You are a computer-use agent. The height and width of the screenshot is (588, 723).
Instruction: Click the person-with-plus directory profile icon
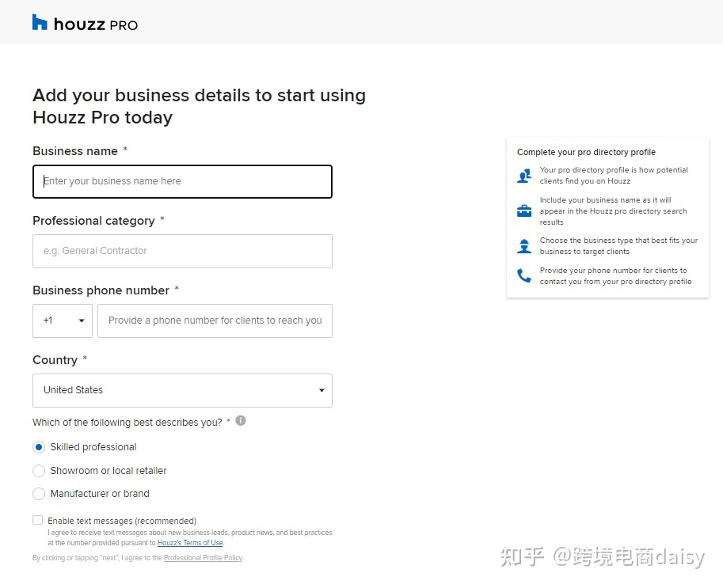pos(524,175)
